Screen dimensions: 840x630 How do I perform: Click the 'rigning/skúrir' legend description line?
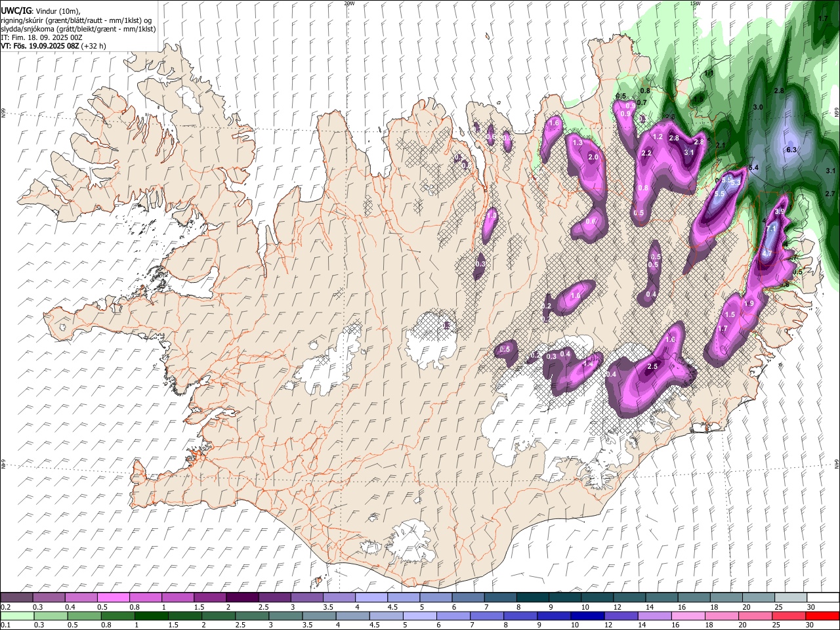tap(76, 20)
